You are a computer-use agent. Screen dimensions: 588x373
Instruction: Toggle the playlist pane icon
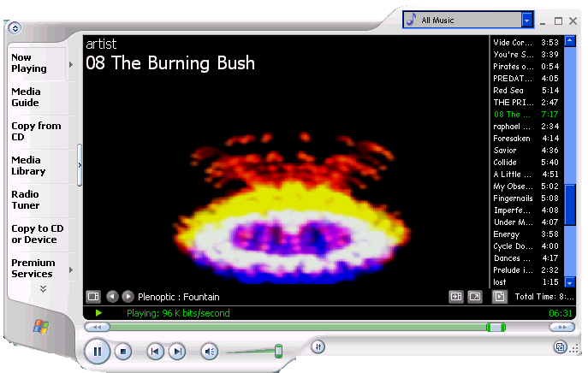500,297
